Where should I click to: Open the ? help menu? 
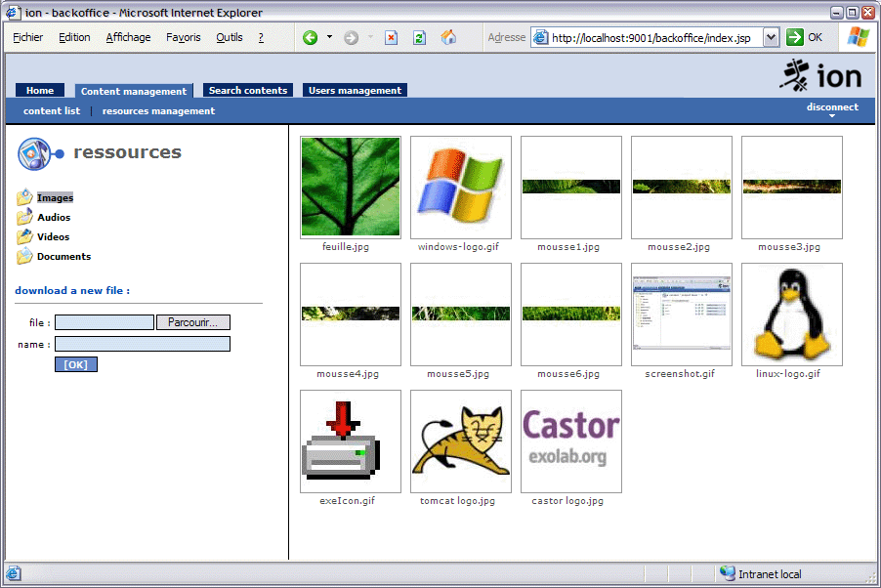pos(261,37)
